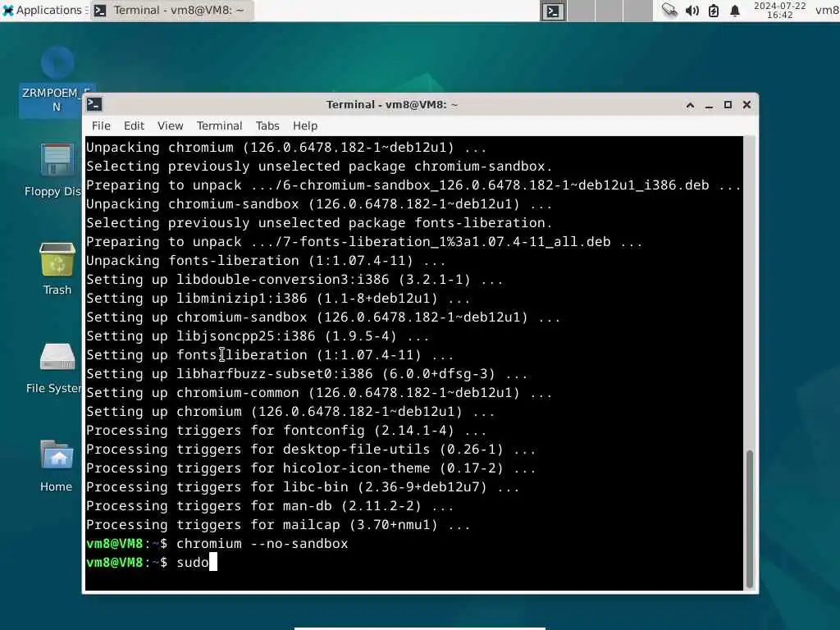Switch to the fourth workspace in the switcher
Viewport: 840px width, 630px height.
(637, 11)
